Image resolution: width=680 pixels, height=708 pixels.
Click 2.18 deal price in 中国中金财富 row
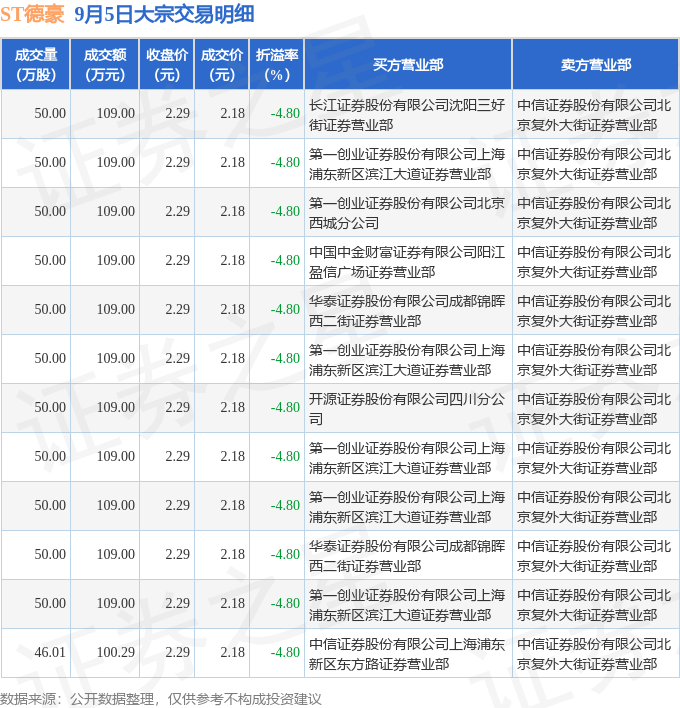(x=233, y=260)
